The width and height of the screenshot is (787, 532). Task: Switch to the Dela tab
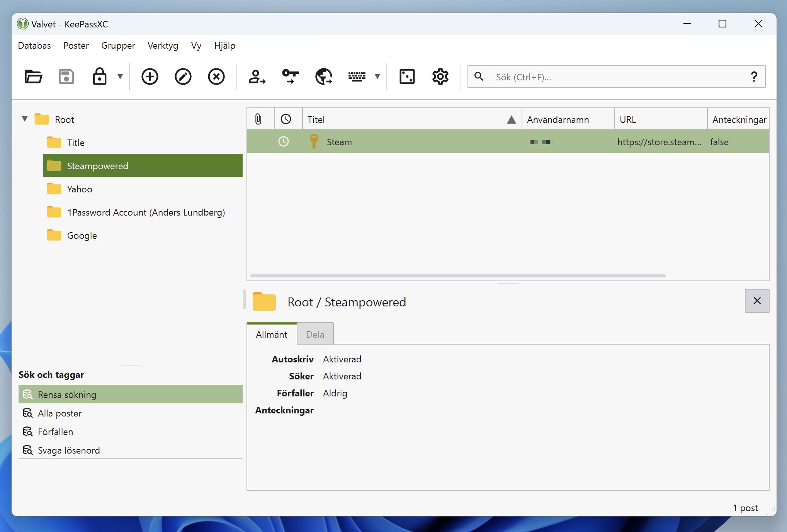[315, 334]
